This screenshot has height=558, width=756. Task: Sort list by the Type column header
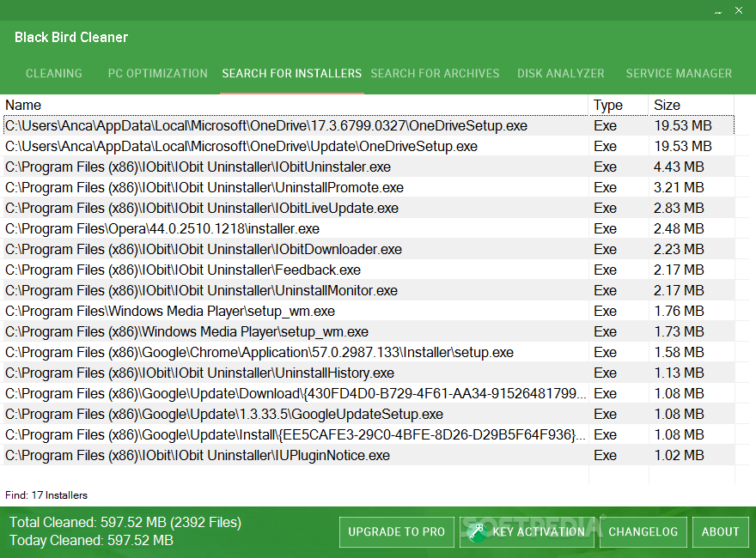pos(619,105)
